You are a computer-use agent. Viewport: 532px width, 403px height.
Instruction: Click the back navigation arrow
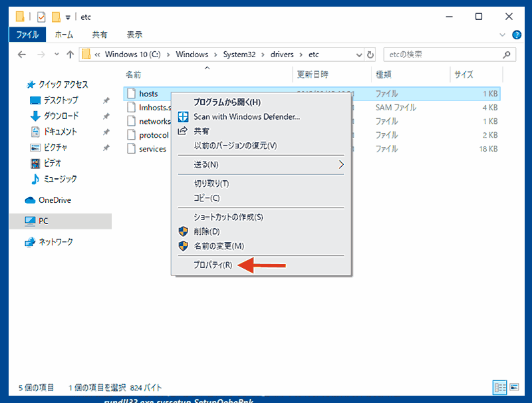(21, 54)
